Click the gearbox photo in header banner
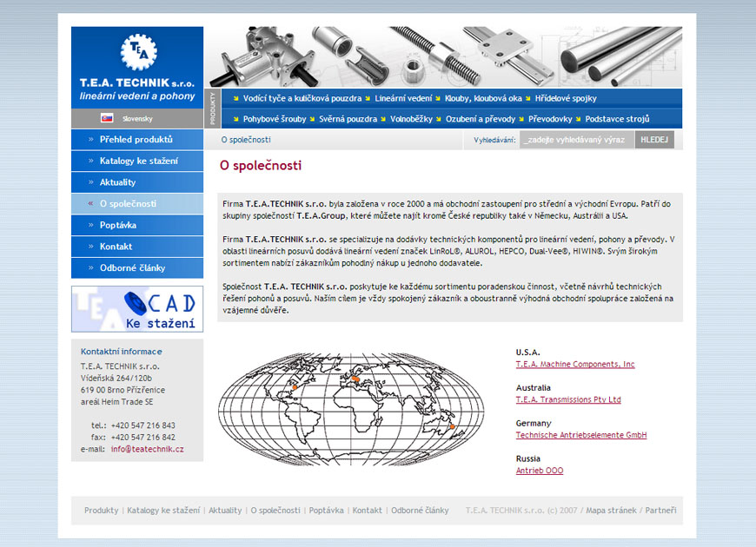 pyautogui.click(x=262, y=56)
